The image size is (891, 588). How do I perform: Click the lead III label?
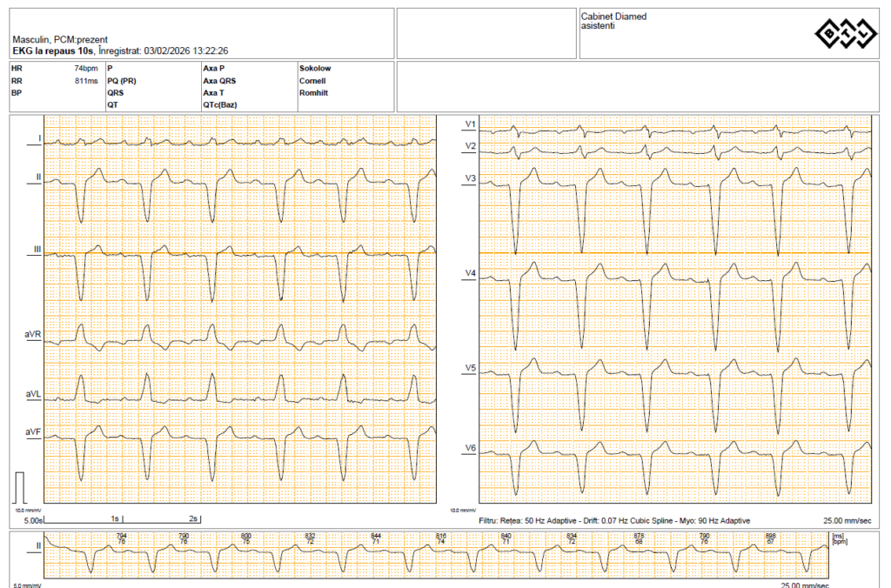coord(37,250)
